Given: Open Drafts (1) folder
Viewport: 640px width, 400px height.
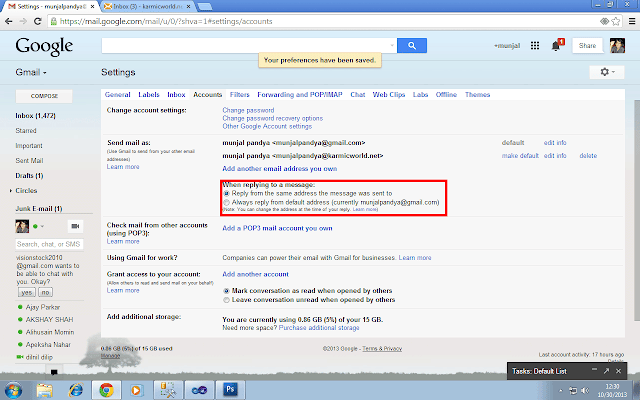Looking at the screenshot, I should [29, 176].
